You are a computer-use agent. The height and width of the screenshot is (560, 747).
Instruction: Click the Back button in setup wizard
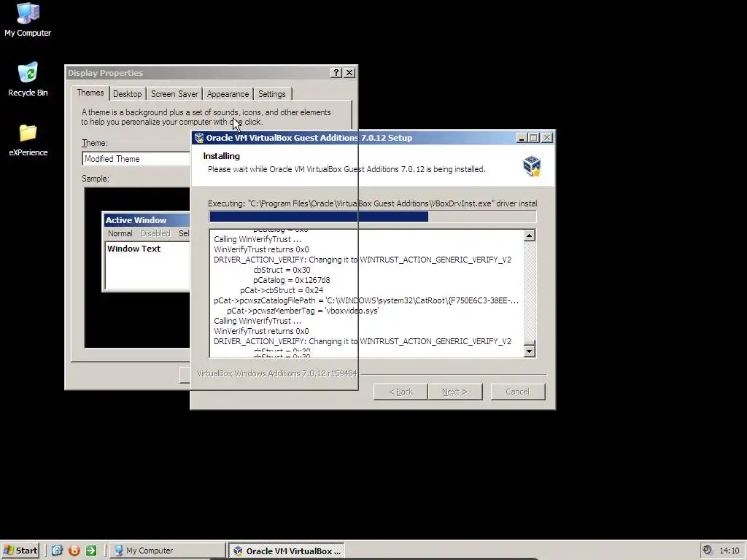[x=400, y=392]
